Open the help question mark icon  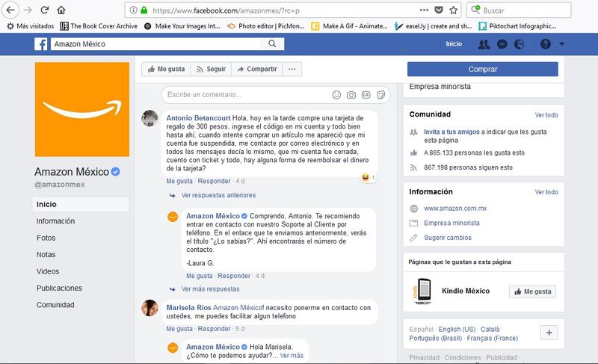(x=546, y=44)
